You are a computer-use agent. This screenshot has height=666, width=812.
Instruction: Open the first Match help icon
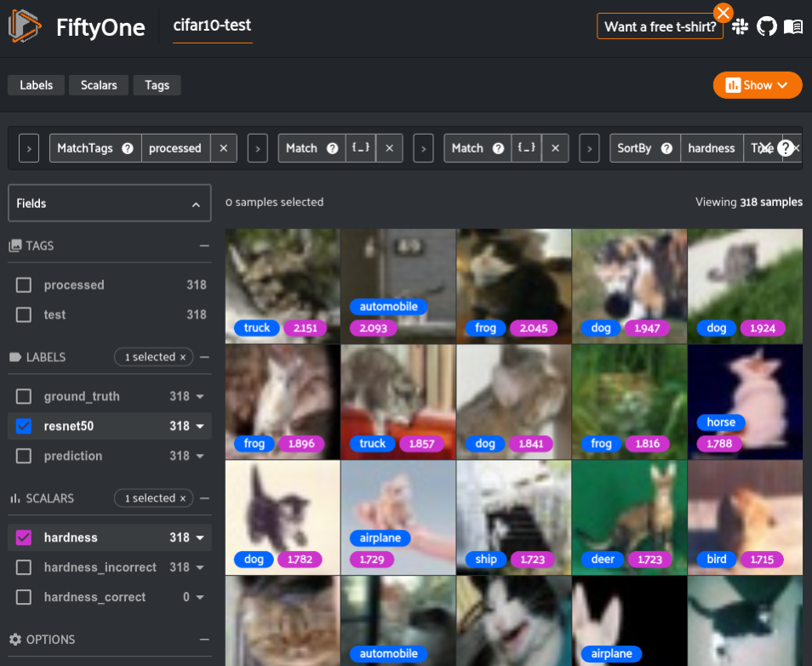[x=333, y=148]
